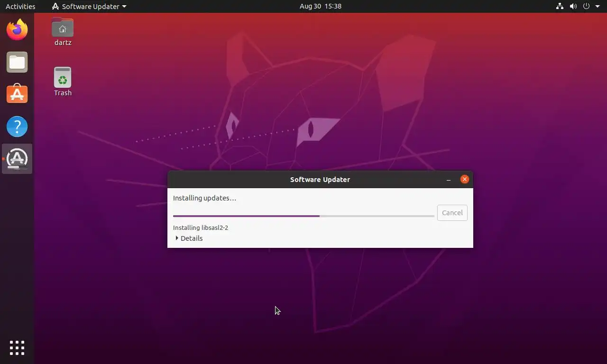Click the Software Updater title bar
Screen dimensions: 607x364
point(320,180)
